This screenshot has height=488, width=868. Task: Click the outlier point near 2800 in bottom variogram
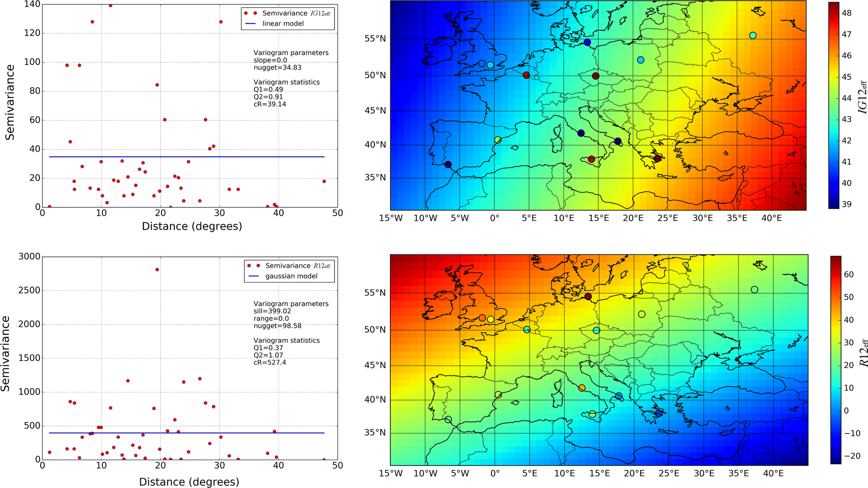(157, 270)
